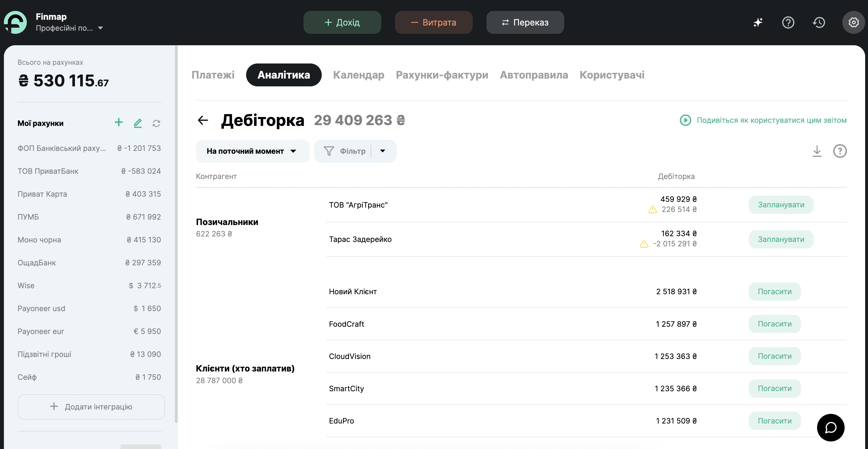868x449 pixels.
Task: Click the Позичальники group heading
Action: pos(227,222)
